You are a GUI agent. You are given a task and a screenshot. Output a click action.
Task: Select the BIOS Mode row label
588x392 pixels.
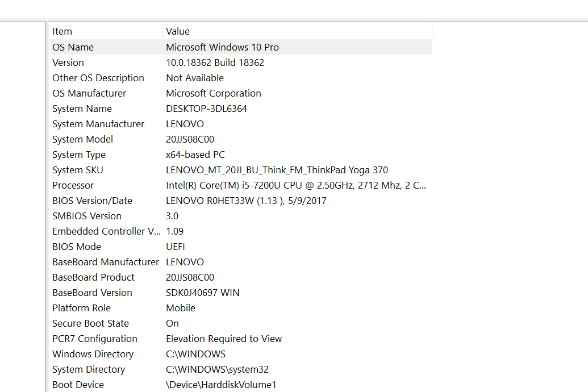77,247
